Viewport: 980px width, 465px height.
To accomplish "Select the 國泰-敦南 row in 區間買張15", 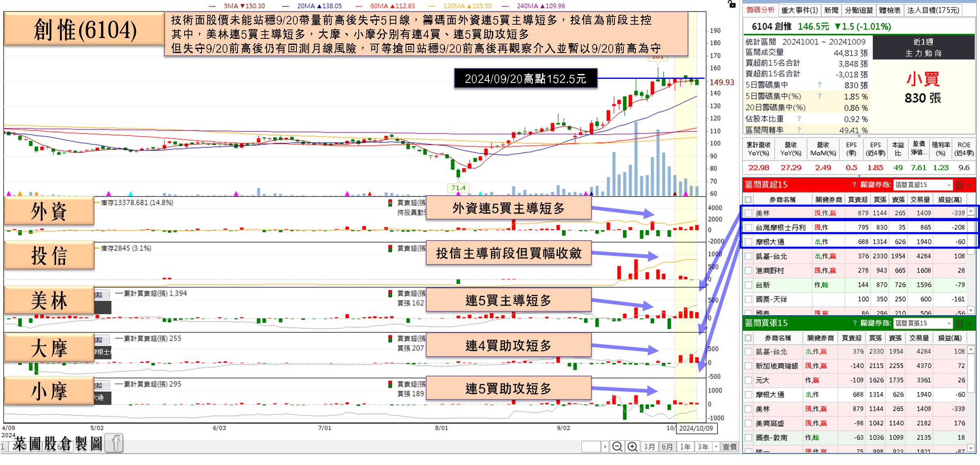I will [x=854, y=438].
